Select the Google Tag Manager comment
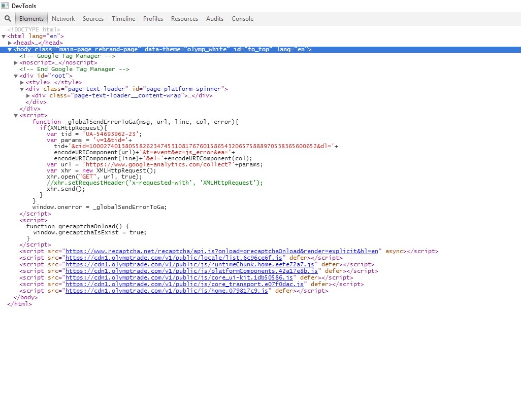Screen dimensions: 521x420 67,56
